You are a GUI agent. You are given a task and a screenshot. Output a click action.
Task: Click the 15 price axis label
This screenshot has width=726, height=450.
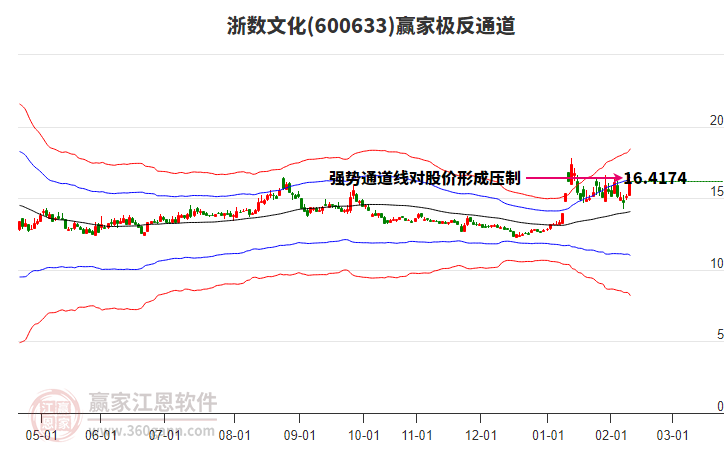717,192
